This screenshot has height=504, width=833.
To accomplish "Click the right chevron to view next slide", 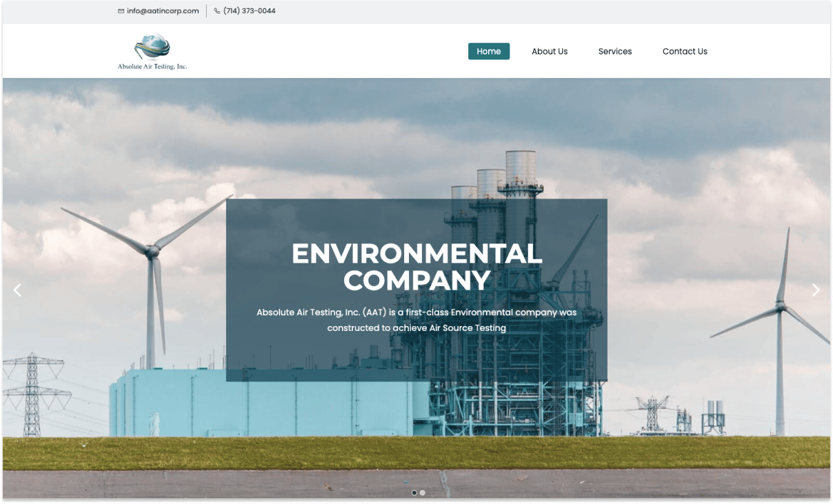I will pos(816,290).
